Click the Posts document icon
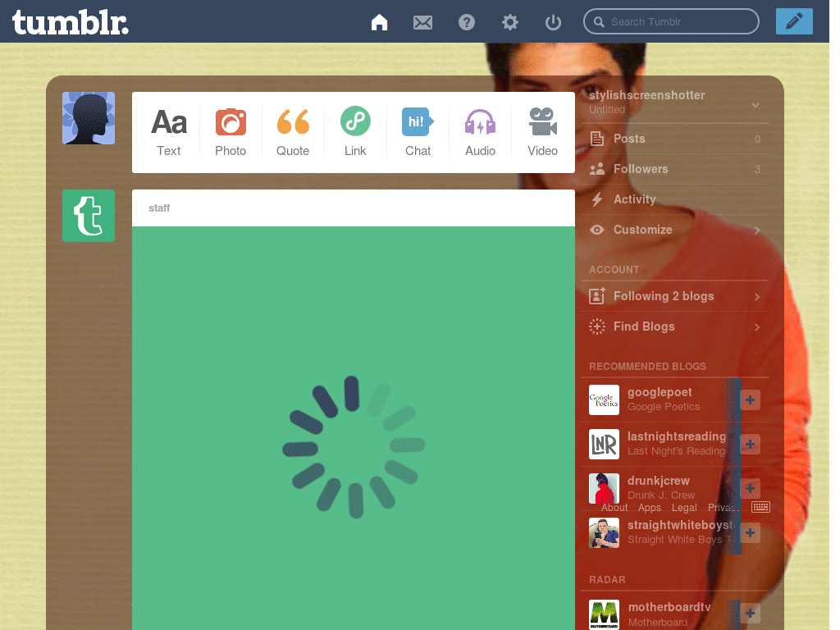 [597, 139]
